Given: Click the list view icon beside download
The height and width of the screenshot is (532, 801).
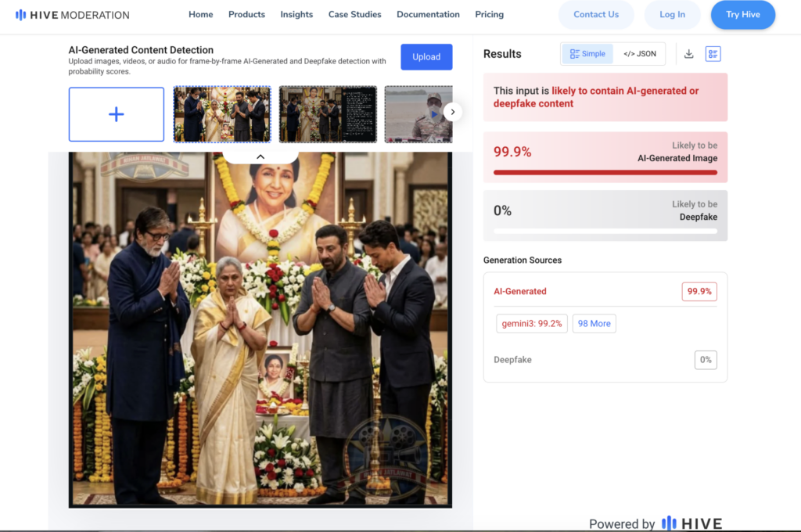Looking at the screenshot, I should [x=713, y=54].
